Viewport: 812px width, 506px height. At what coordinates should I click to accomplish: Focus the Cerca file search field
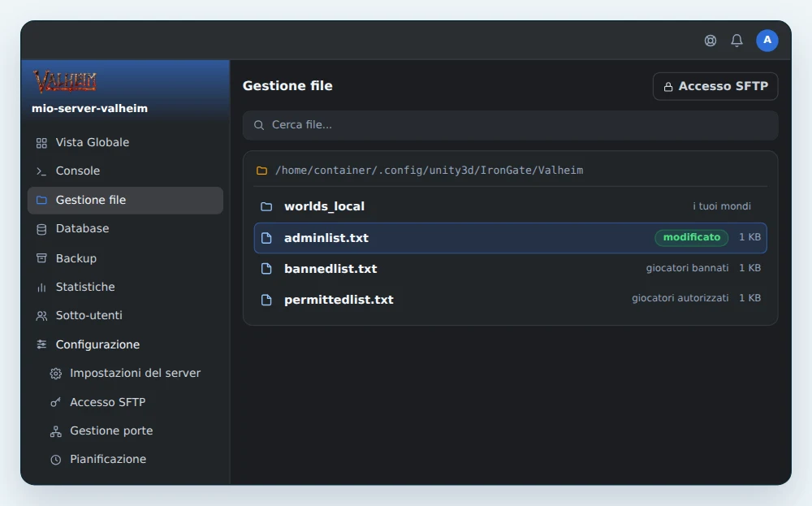pos(510,125)
